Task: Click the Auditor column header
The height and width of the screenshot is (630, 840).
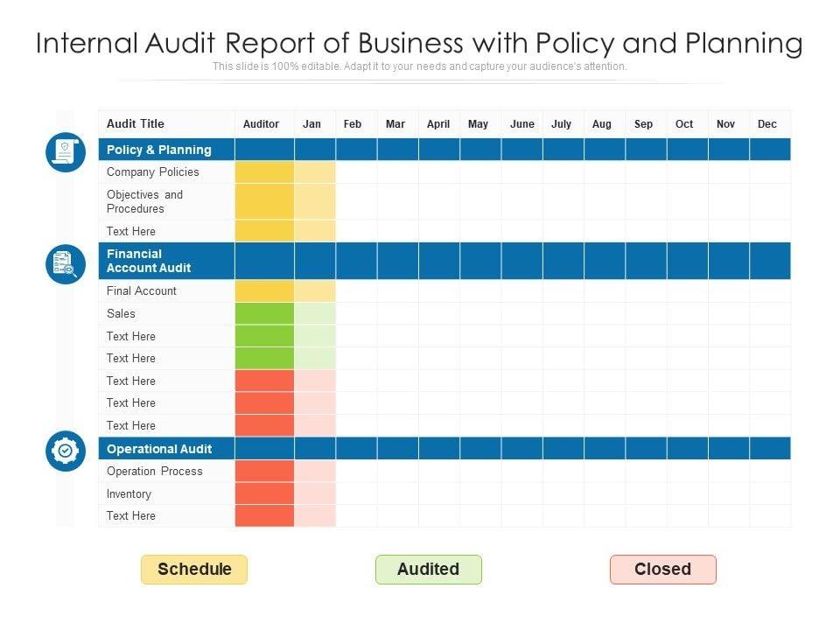Action: click(x=261, y=124)
